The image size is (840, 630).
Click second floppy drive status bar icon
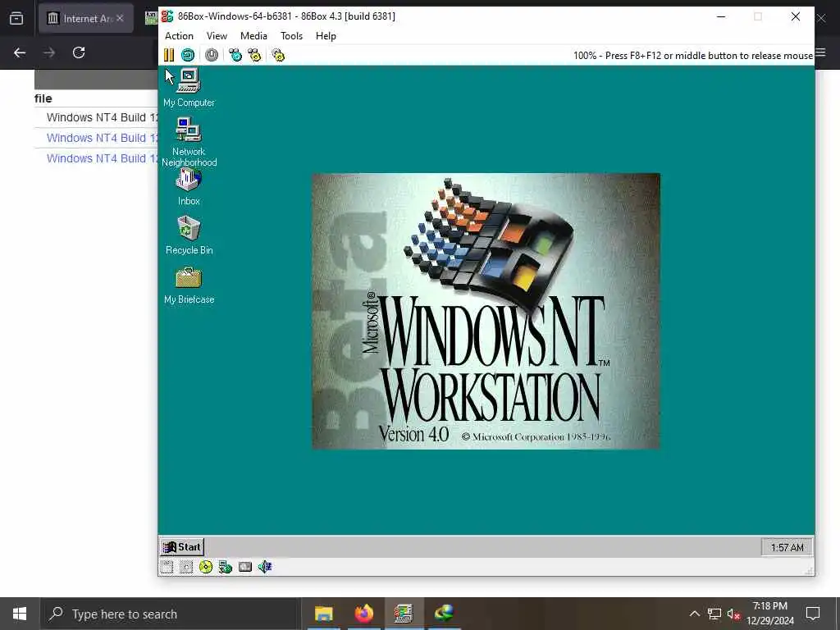click(x=186, y=567)
